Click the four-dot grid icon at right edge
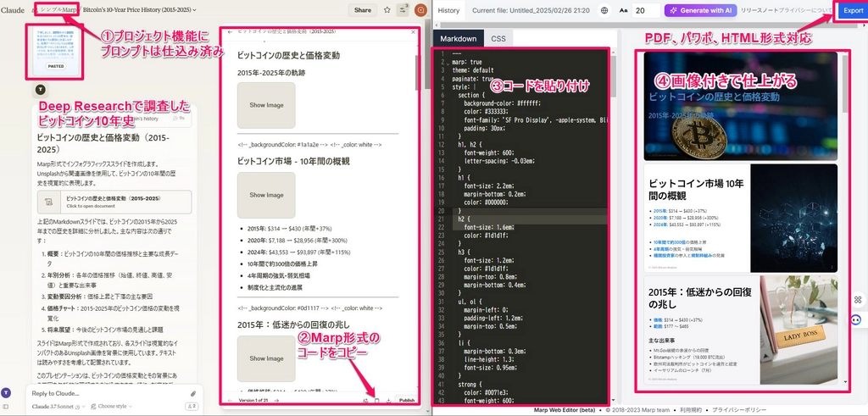The width and height of the screenshot is (868, 416). coord(859,300)
